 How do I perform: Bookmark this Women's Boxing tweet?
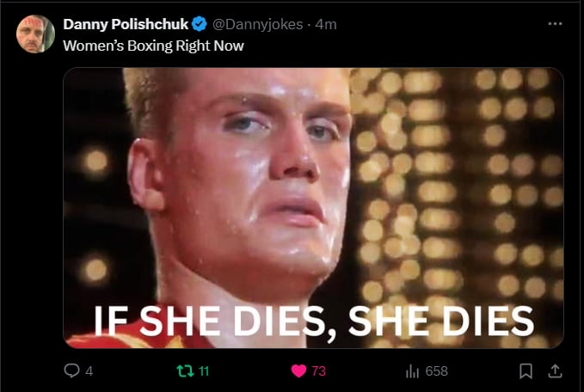pos(526,371)
